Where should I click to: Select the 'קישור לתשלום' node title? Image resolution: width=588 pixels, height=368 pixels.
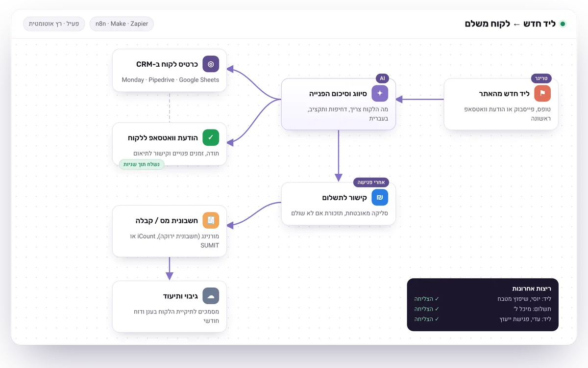344,197
